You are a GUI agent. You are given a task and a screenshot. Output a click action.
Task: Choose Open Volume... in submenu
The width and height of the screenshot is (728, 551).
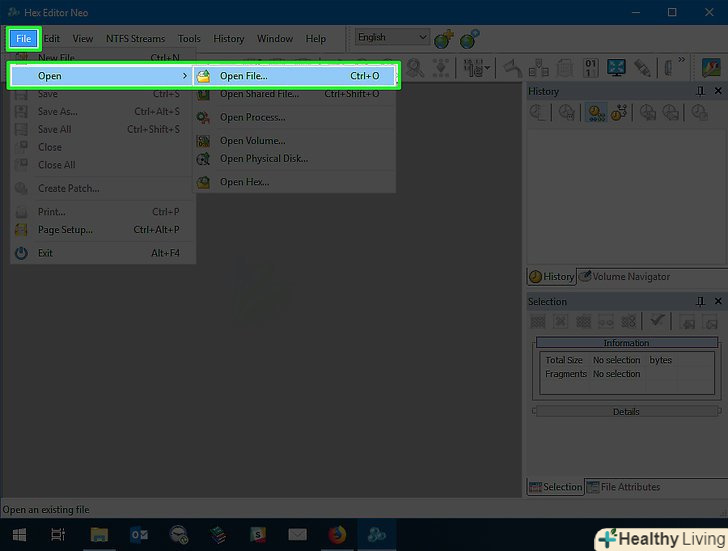click(295, 141)
